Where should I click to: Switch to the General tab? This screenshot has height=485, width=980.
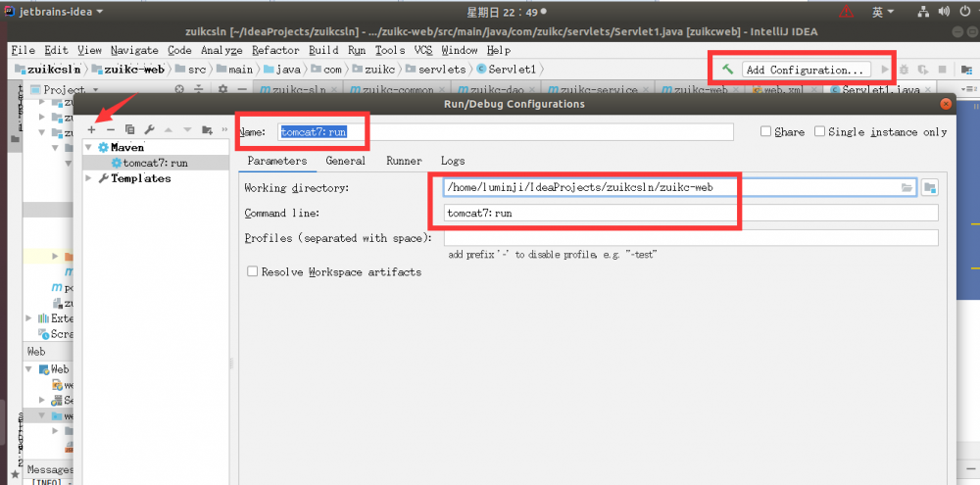tap(345, 161)
